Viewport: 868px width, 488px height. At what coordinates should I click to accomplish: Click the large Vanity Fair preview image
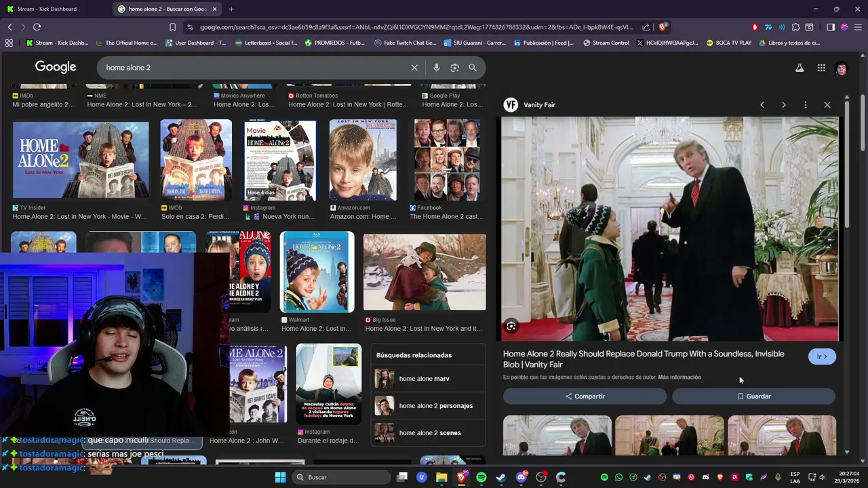tap(670, 229)
